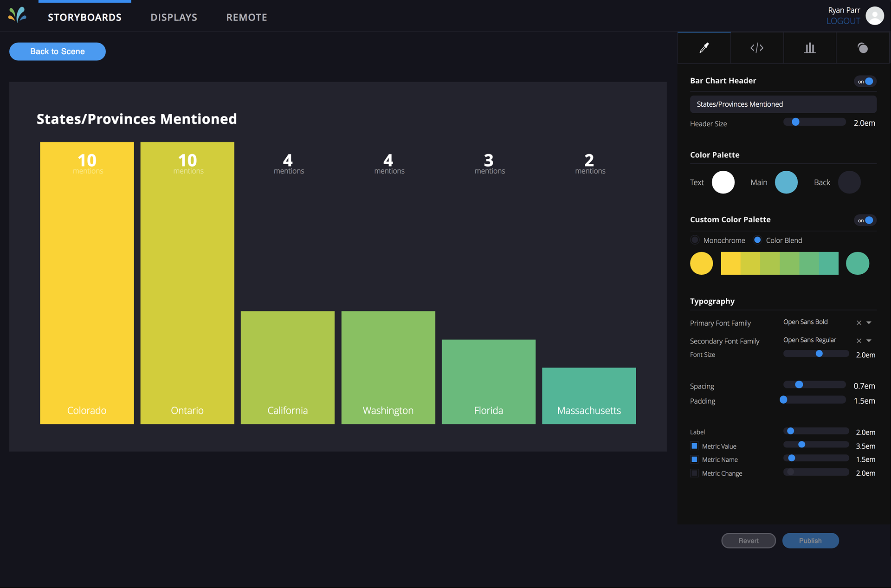Enable the Metric Change checkbox
Viewport: 891px width, 588px height.
point(694,473)
